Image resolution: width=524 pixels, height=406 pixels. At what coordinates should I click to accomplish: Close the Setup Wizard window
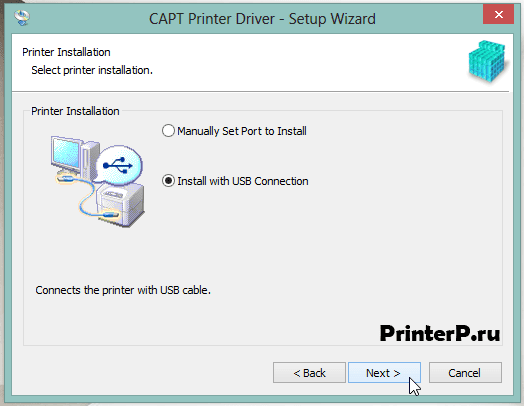pos(498,15)
